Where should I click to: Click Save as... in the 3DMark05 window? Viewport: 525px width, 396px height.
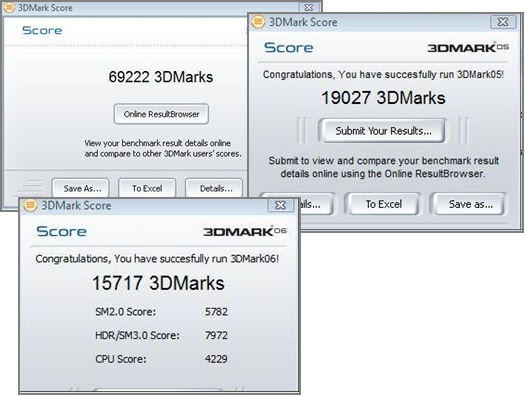pos(468,204)
